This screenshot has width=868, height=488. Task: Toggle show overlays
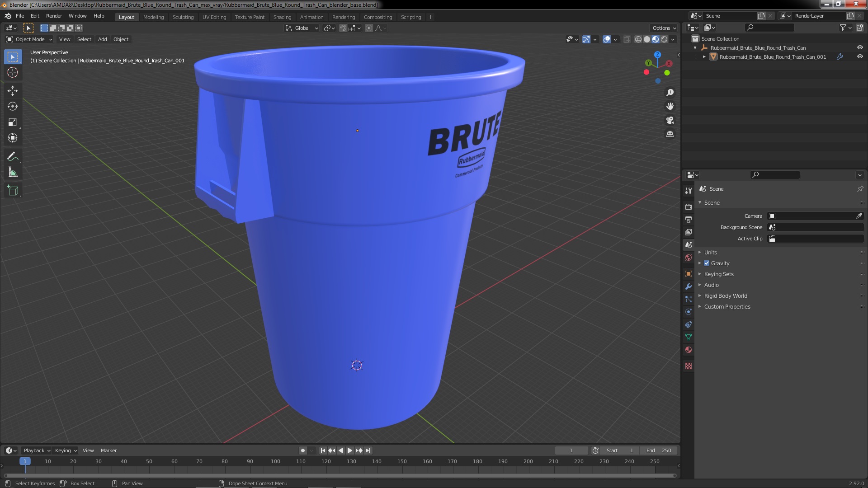[607, 39]
